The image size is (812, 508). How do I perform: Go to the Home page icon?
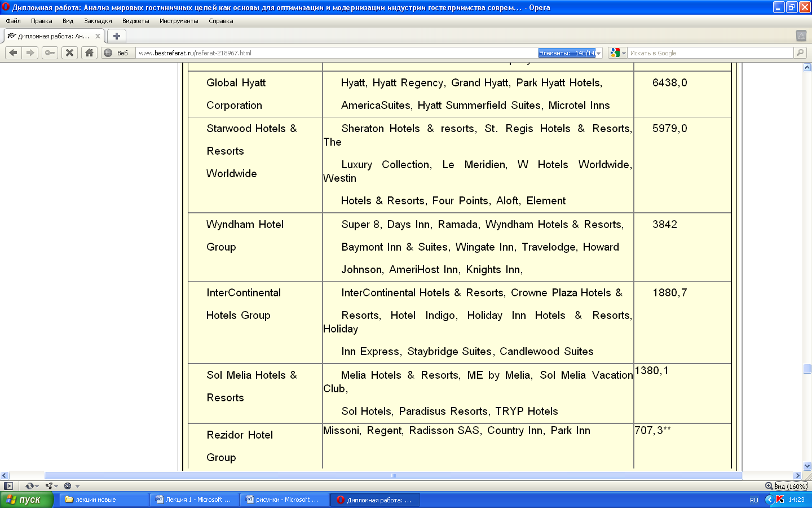click(89, 52)
